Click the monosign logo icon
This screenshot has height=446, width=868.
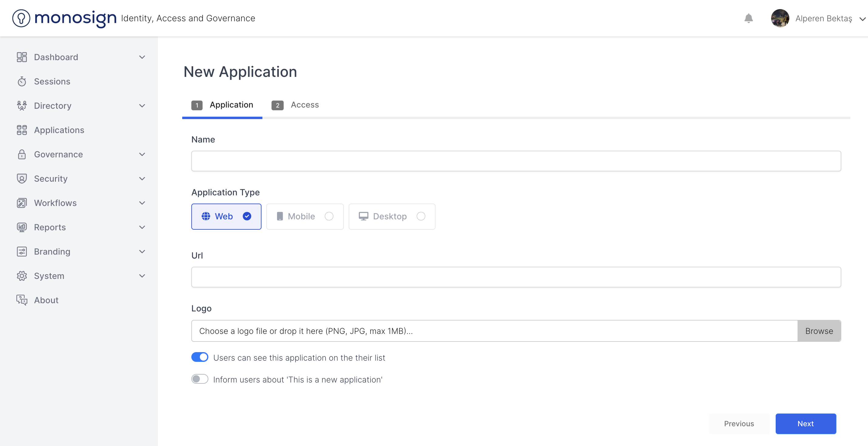coord(21,18)
